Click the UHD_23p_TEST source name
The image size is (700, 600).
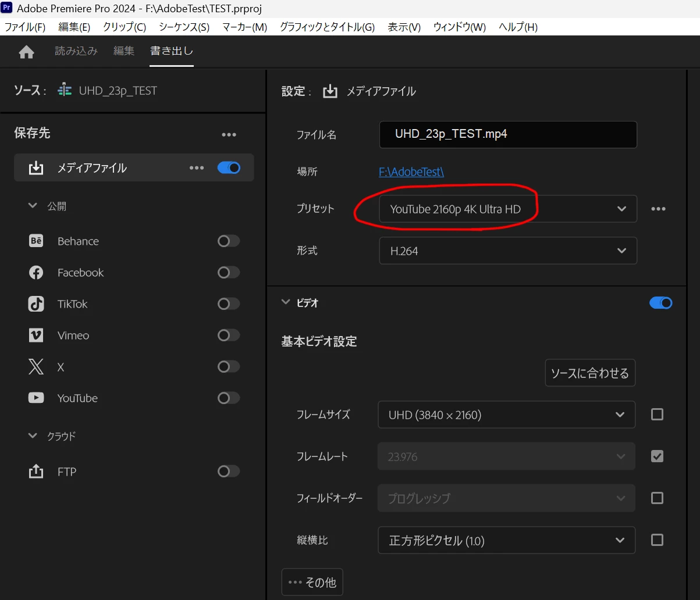pyautogui.click(x=118, y=91)
